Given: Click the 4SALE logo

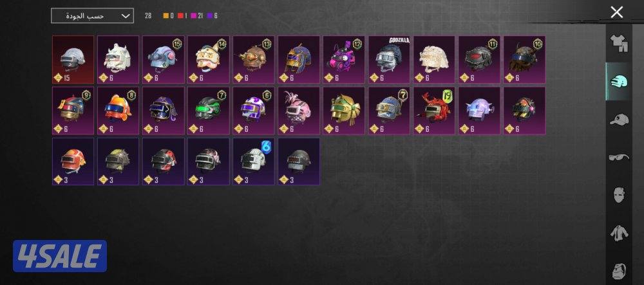Looking at the screenshot, I should [x=60, y=256].
